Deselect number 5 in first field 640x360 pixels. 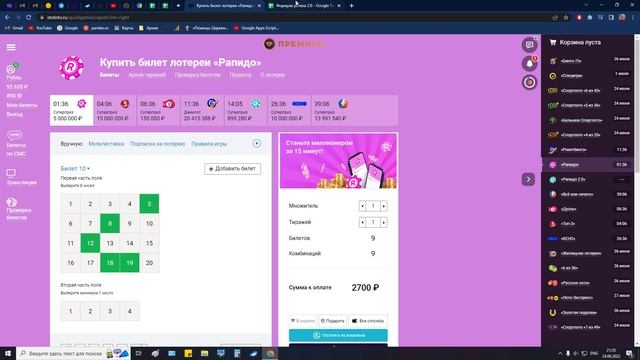(149, 204)
